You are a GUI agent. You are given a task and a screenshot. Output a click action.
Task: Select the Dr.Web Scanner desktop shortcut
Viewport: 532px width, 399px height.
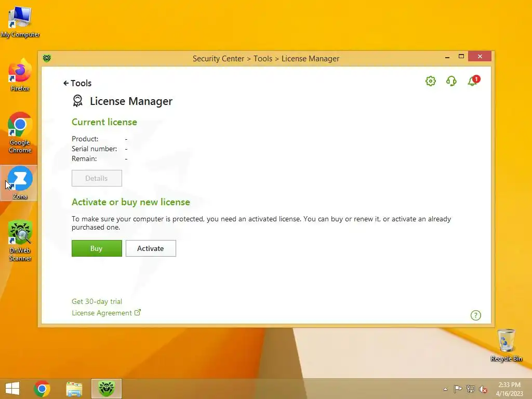[x=20, y=241]
